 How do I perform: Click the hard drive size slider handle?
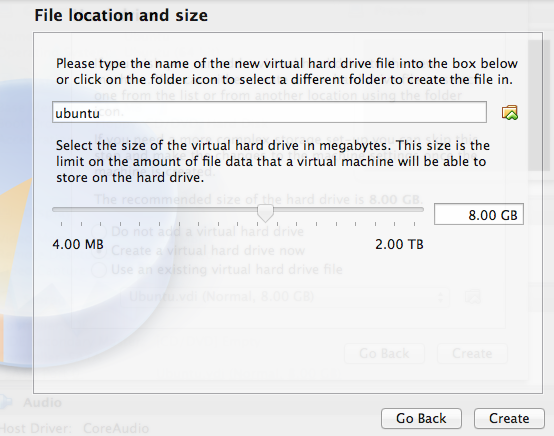(x=265, y=213)
